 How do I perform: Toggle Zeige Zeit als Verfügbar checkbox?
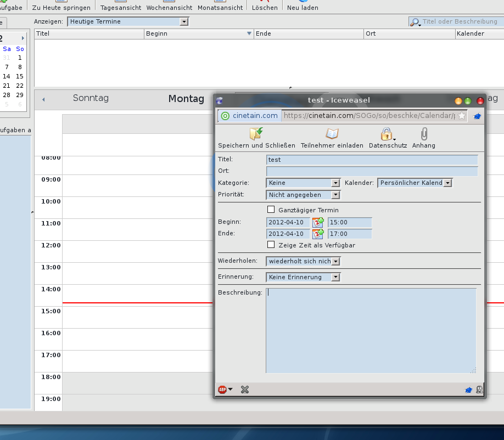(271, 245)
